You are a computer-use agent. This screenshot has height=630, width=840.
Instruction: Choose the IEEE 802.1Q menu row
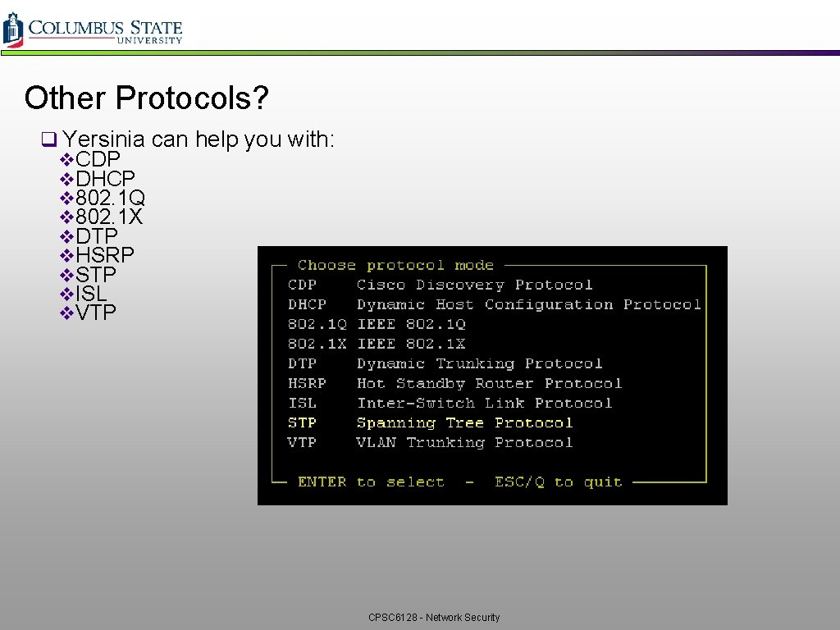click(x=377, y=324)
